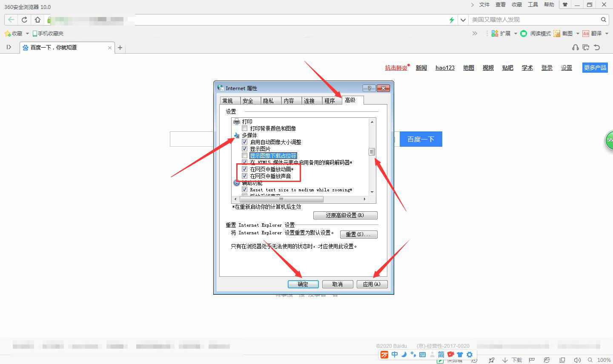Toggle the IME half-moon width icon

(404, 354)
